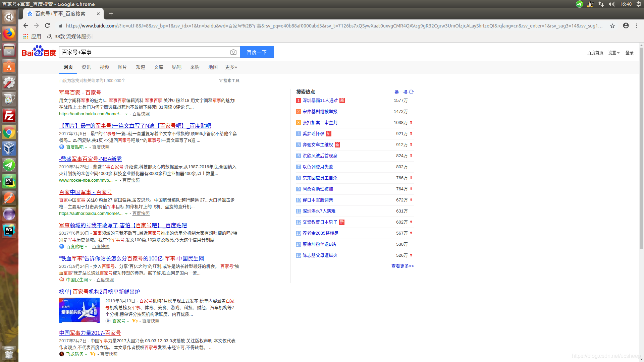Switch to 图片 search tab
This screenshot has width=644, height=362.
coord(122,67)
